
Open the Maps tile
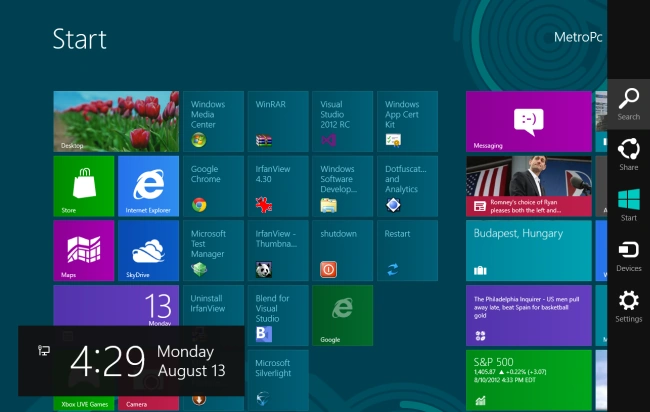pos(84,251)
